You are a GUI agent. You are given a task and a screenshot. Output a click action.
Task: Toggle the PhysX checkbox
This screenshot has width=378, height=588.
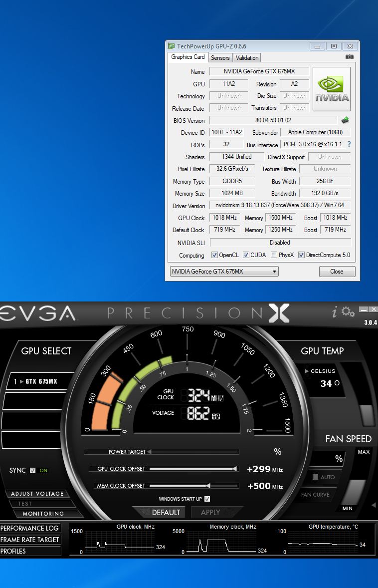(x=274, y=255)
